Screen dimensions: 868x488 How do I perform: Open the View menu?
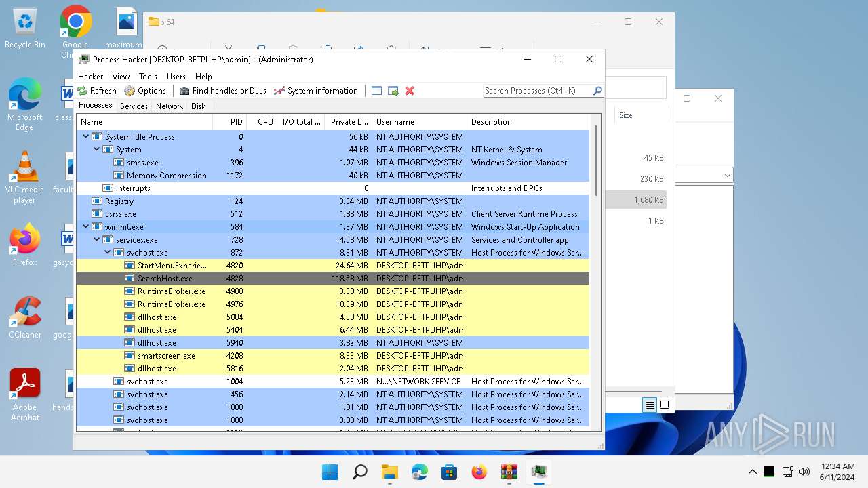pyautogui.click(x=121, y=77)
